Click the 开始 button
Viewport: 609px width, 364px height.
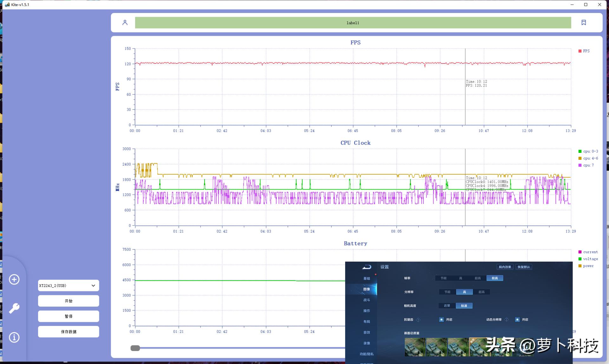point(69,301)
